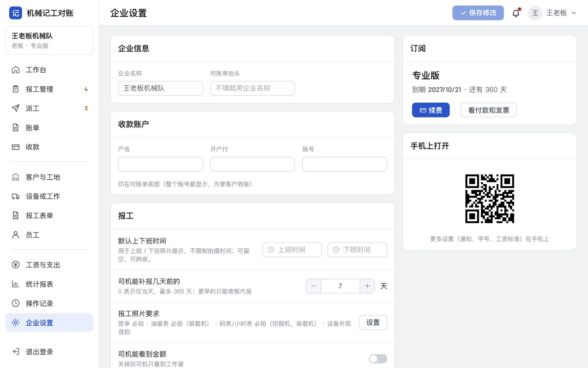
Task: Click the 设备或工作 truck icon
Action: coord(15,196)
